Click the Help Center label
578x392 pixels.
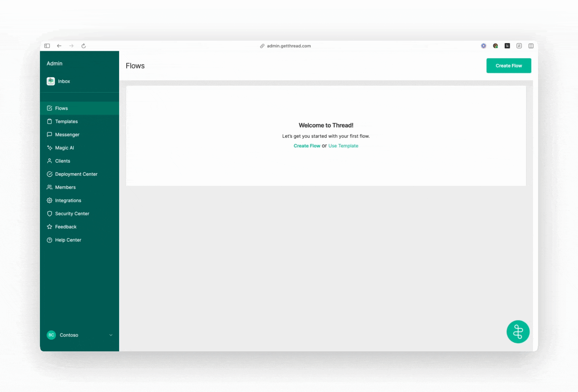[68, 240]
